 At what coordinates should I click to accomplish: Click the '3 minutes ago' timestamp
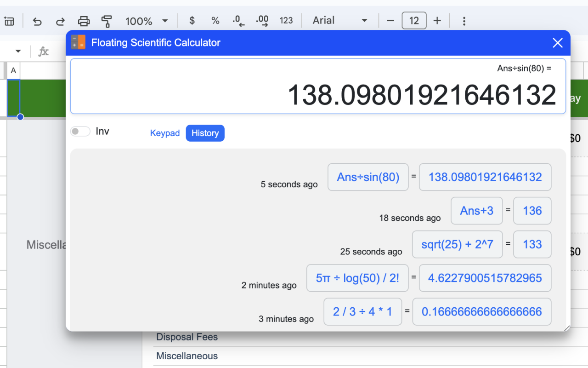pyautogui.click(x=286, y=319)
